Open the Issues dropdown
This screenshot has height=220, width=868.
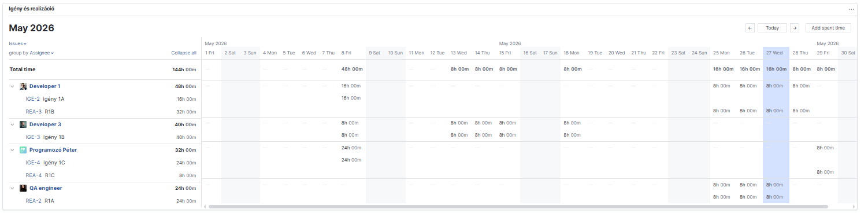pyautogui.click(x=18, y=43)
